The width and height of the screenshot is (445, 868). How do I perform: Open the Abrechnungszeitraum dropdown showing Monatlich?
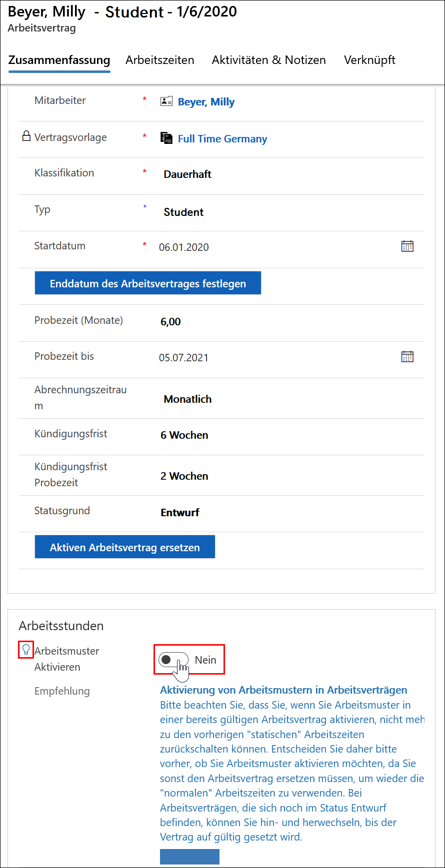click(290, 399)
